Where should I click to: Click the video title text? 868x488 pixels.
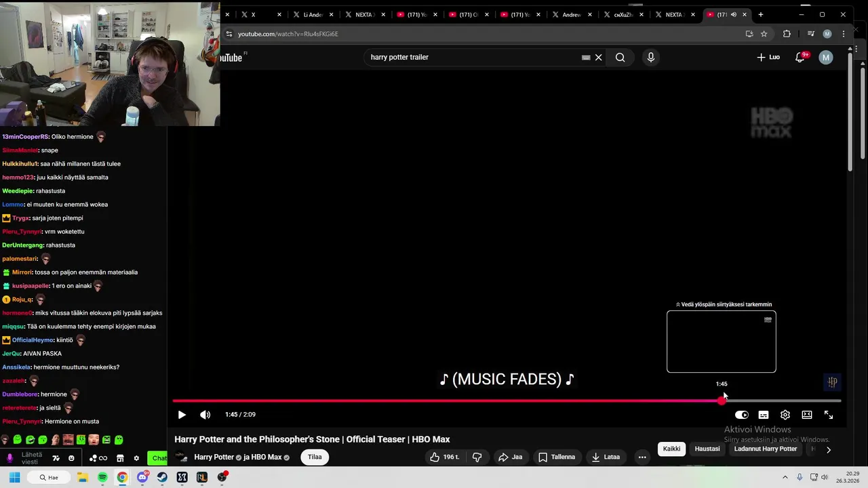pyautogui.click(x=312, y=439)
